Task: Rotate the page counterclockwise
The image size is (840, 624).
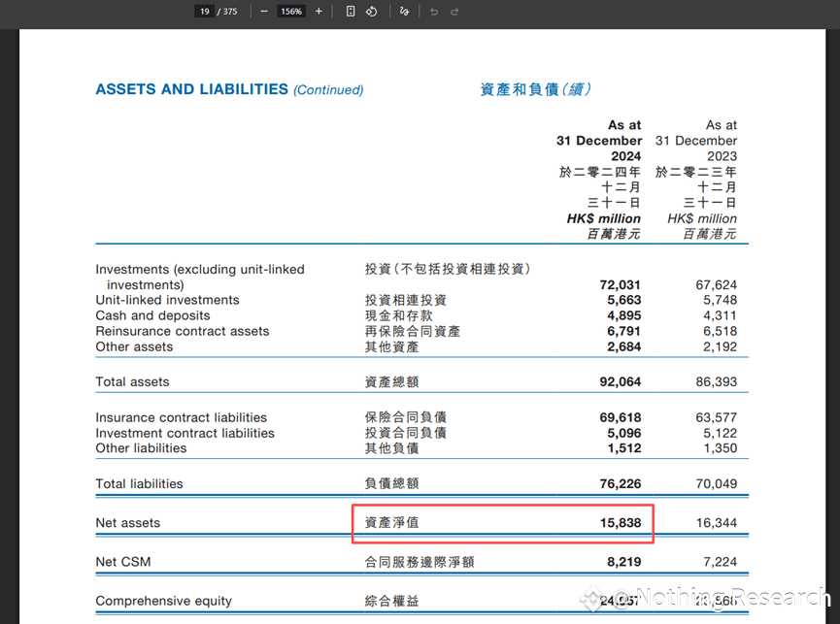Action: coord(372,12)
